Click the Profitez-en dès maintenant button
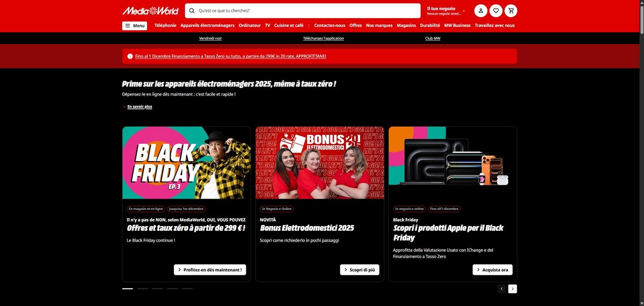The image size is (644, 306). (210, 269)
